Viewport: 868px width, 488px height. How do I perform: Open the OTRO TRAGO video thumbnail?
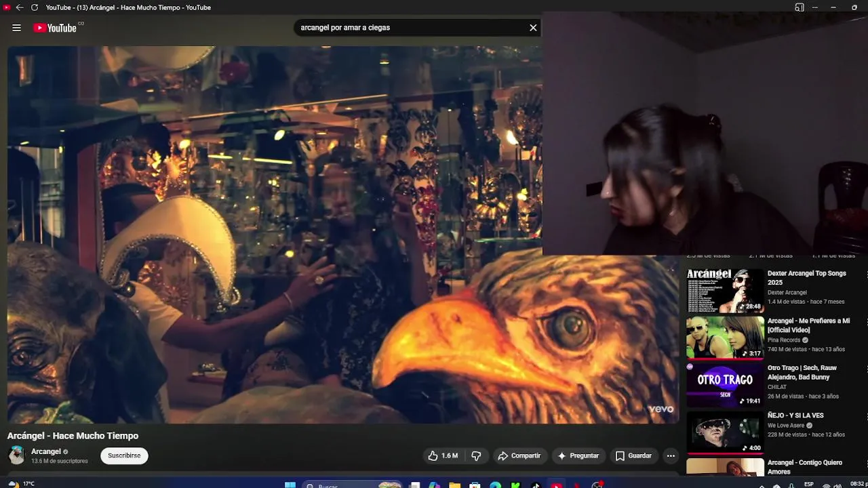tap(725, 385)
